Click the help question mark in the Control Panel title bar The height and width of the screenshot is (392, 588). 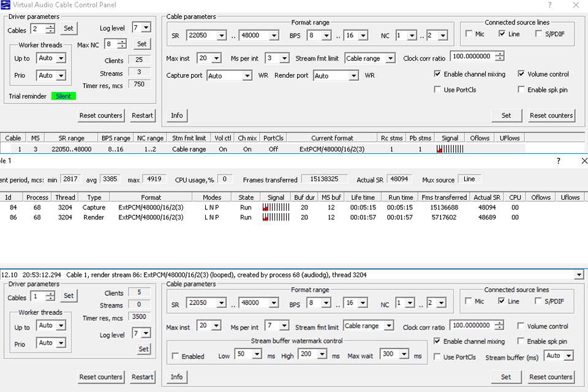(549, 5)
